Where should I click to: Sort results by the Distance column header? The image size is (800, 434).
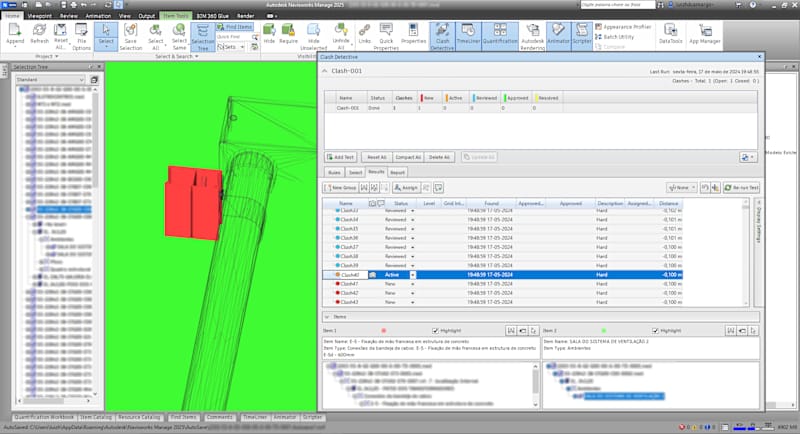coord(668,203)
